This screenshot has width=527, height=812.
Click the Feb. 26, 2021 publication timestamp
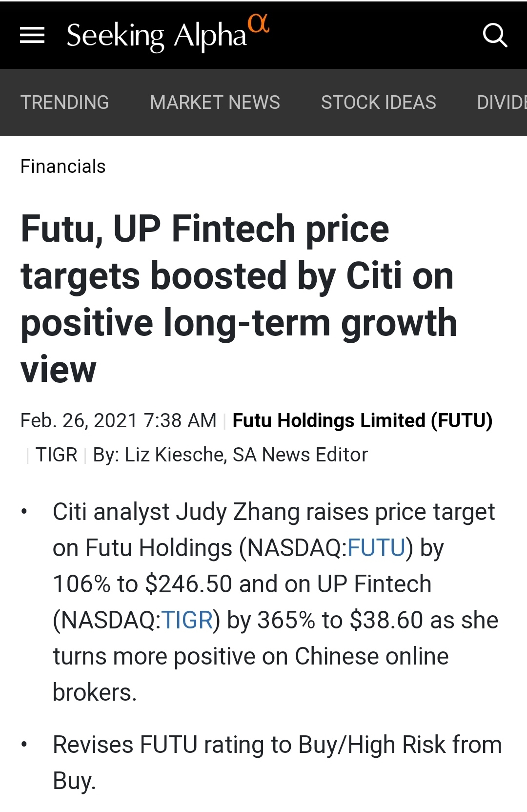point(118,420)
